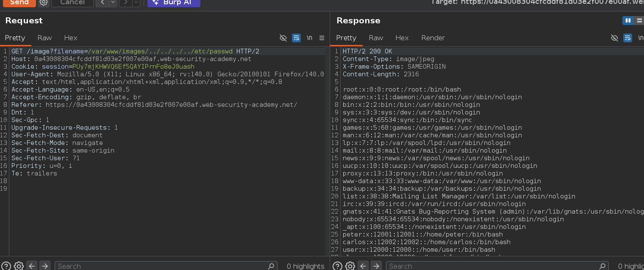
Task: Open help icon below Response panel
Action: pos(337,266)
